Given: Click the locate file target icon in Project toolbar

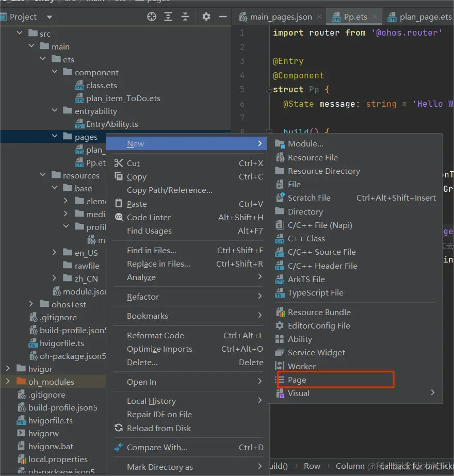Looking at the screenshot, I should point(152,17).
